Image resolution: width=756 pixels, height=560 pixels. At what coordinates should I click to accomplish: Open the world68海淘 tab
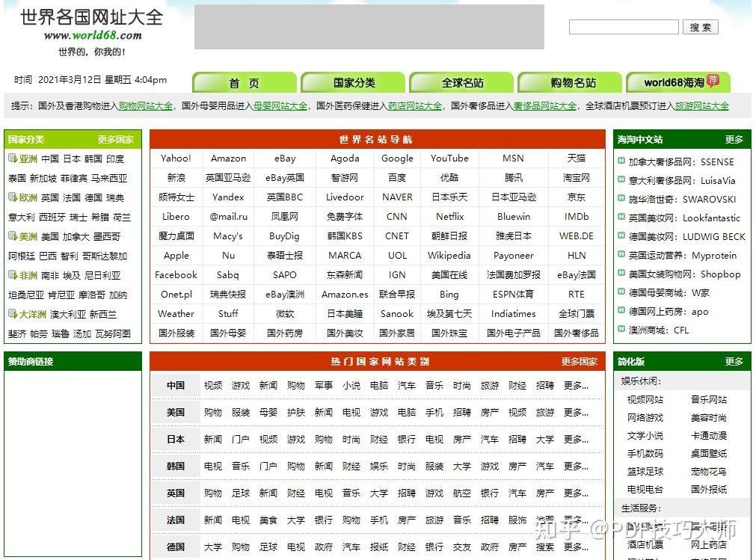[x=678, y=82]
